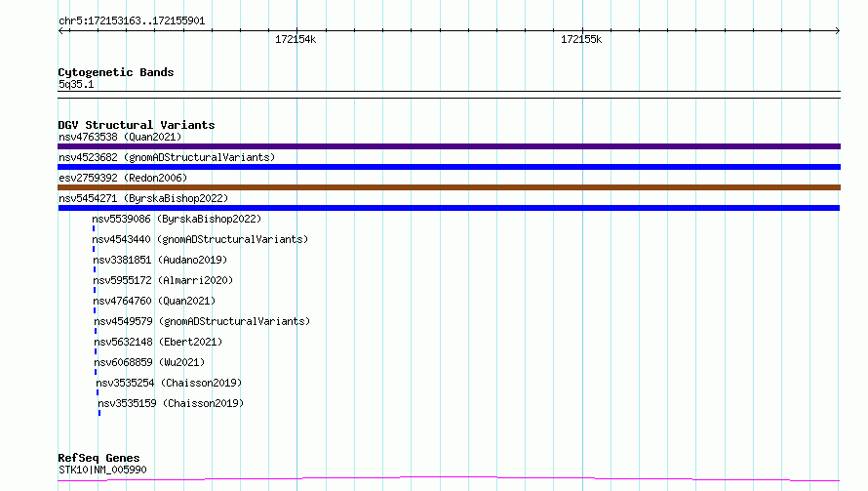Viewport: 868px width, 491px height.
Task: Open variant nsv5955172 (Almarri2020)
Action: click(x=163, y=280)
